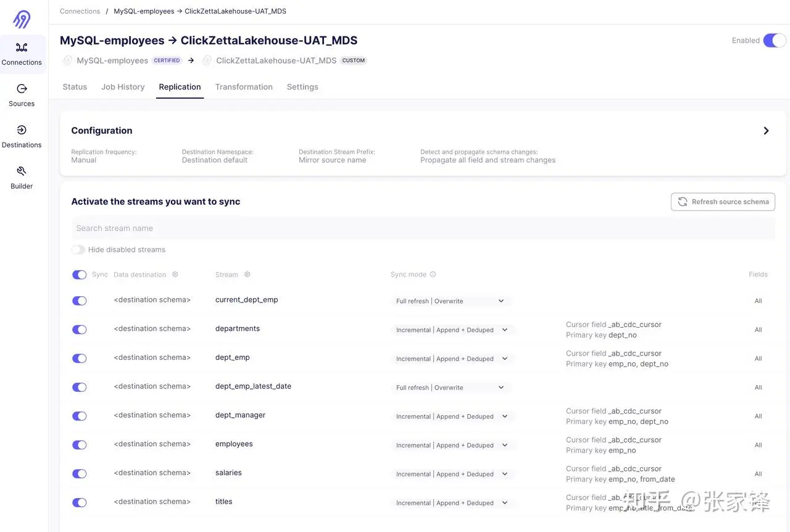Screen dimensions: 790x532
Task: Click Fields 'All' for dept_emp row
Action: coord(759,359)
